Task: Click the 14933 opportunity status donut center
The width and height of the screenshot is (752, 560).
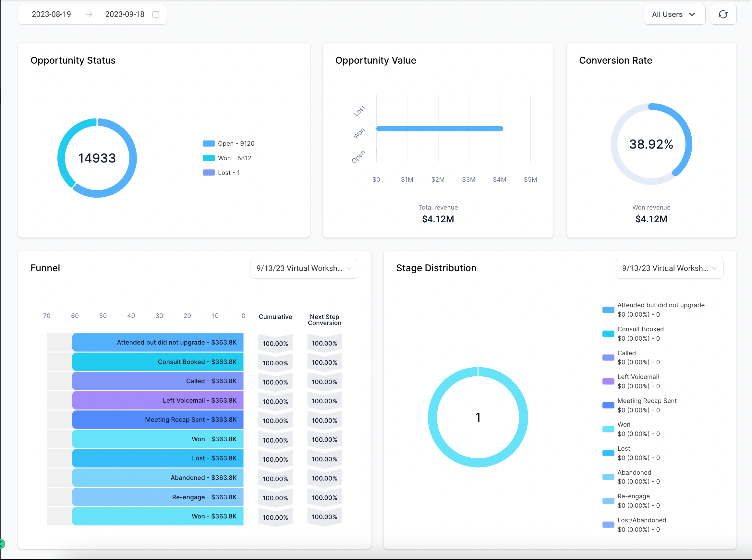Action: coord(97,158)
